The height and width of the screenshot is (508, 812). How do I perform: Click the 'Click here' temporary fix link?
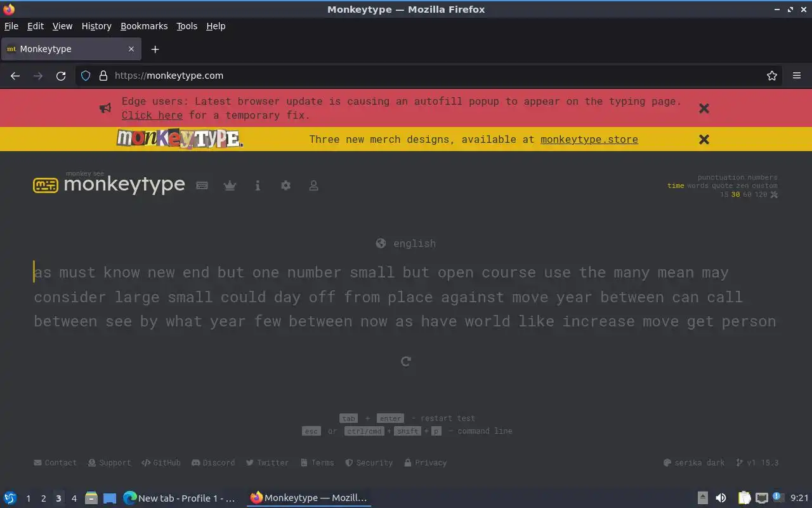click(x=152, y=115)
